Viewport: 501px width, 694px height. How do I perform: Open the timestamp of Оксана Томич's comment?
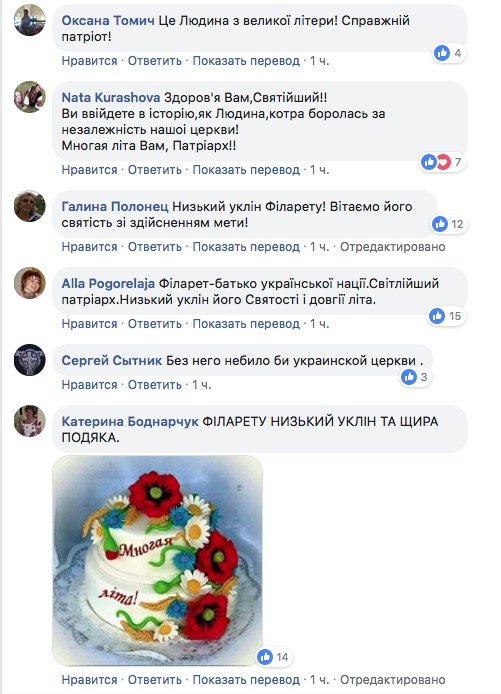[320, 61]
